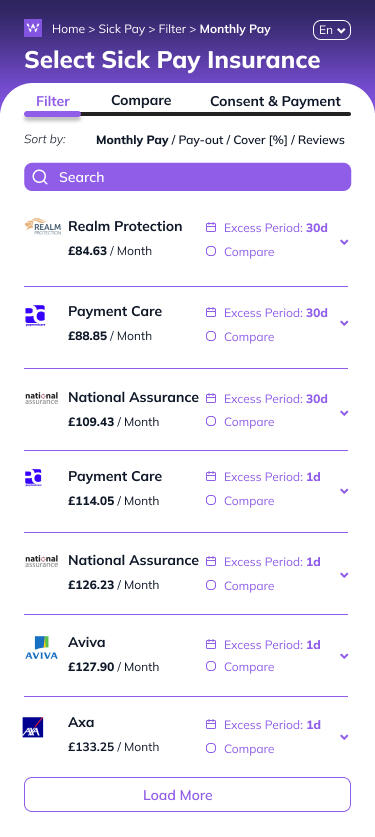Image resolution: width=375 pixels, height=837 pixels.
Task: Click the Aviva logo
Action: [x=42, y=648]
